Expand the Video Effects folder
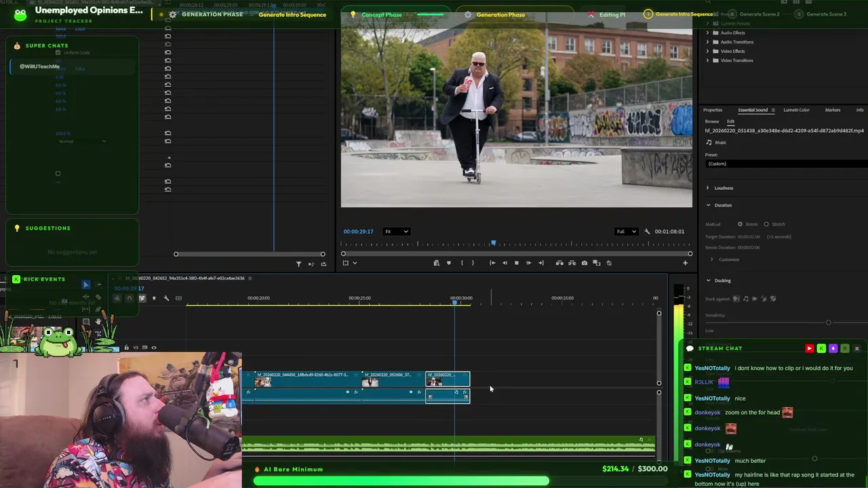This screenshot has height=488, width=868. (707, 51)
